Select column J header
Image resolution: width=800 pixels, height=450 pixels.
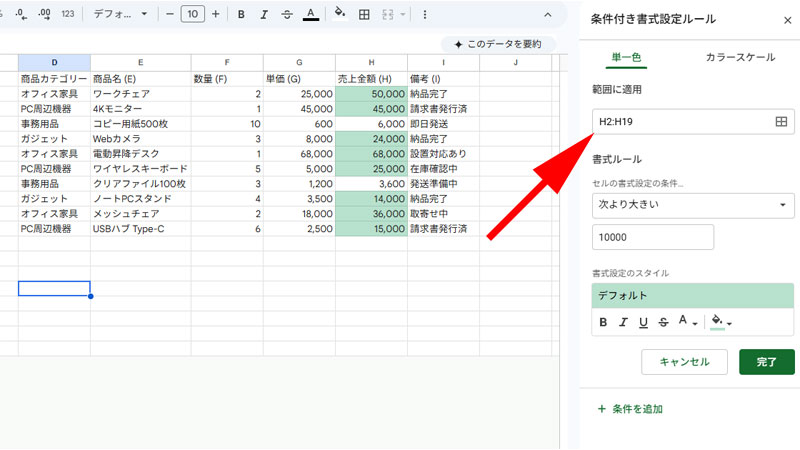[x=515, y=63]
